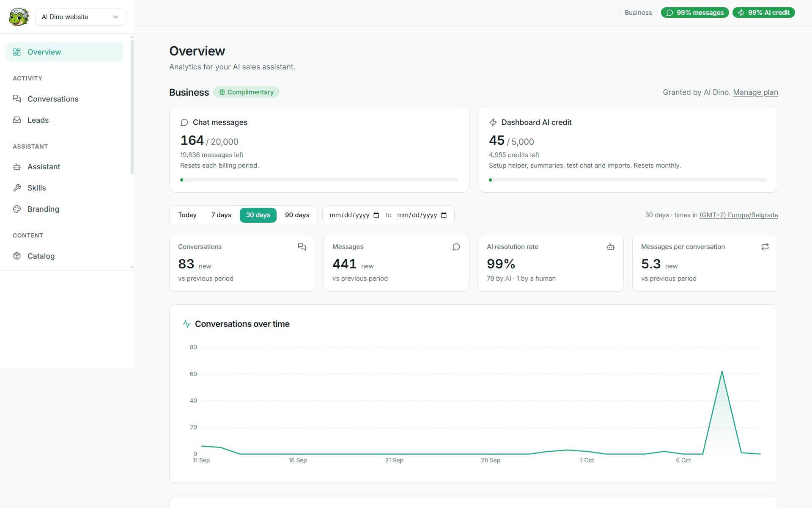Click the '4,955 credits left' text
Image resolution: width=812 pixels, height=508 pixels.
(514, 155)
